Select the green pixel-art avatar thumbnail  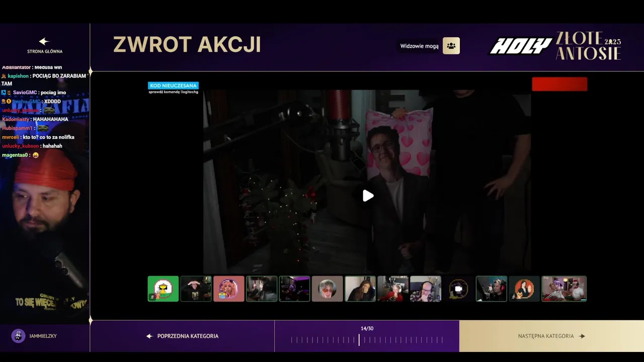(x=163, y=289)
